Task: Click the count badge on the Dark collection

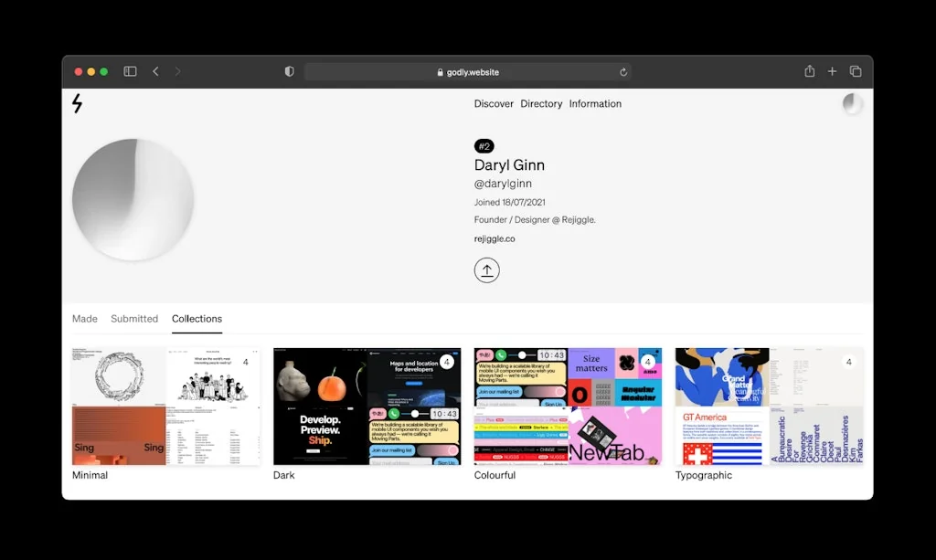Action: pyautogui.click(x=446, y=362)
